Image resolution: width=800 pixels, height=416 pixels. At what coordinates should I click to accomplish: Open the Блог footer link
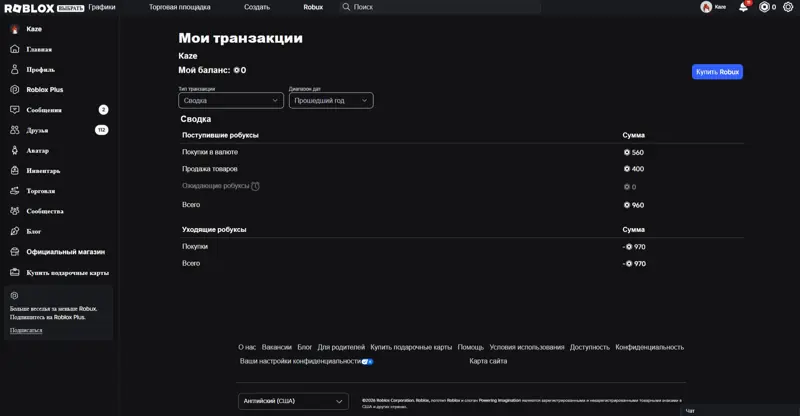click(x=305, y=347)
